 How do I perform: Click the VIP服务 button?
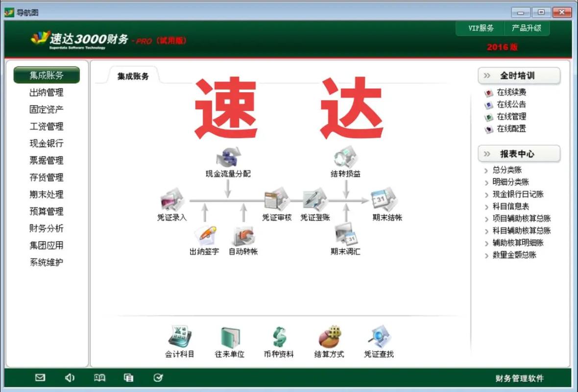(481, 28)
